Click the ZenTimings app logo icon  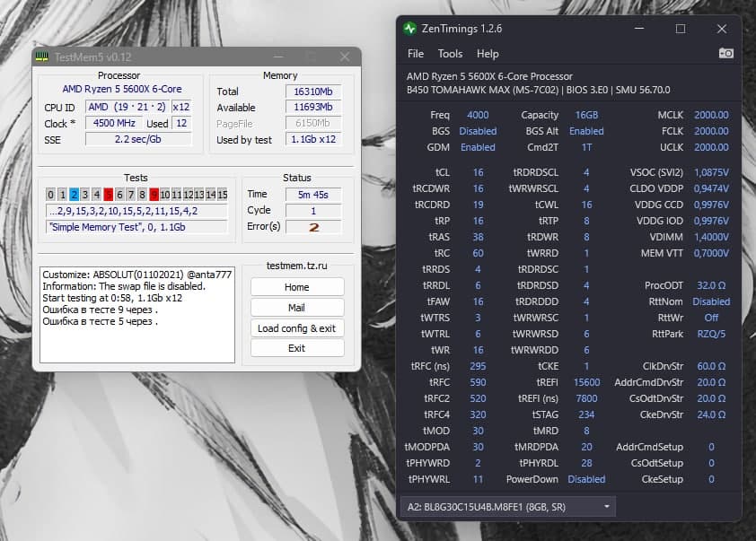[409, 29]
